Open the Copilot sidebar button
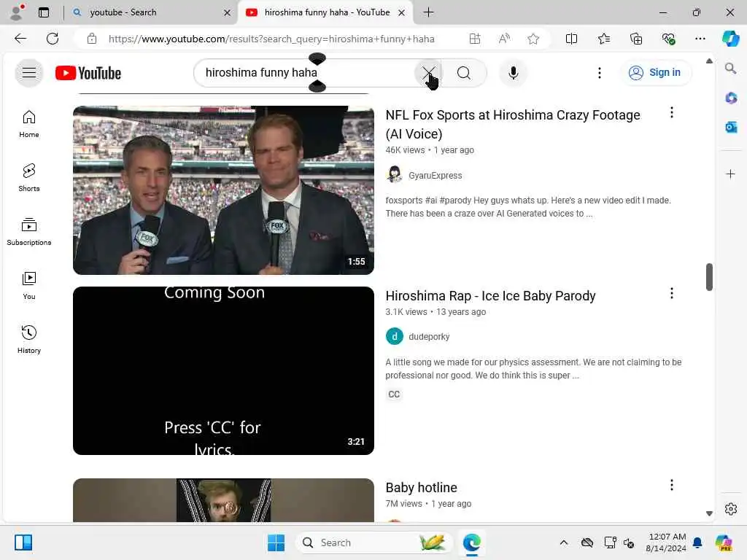 point(730,39)
